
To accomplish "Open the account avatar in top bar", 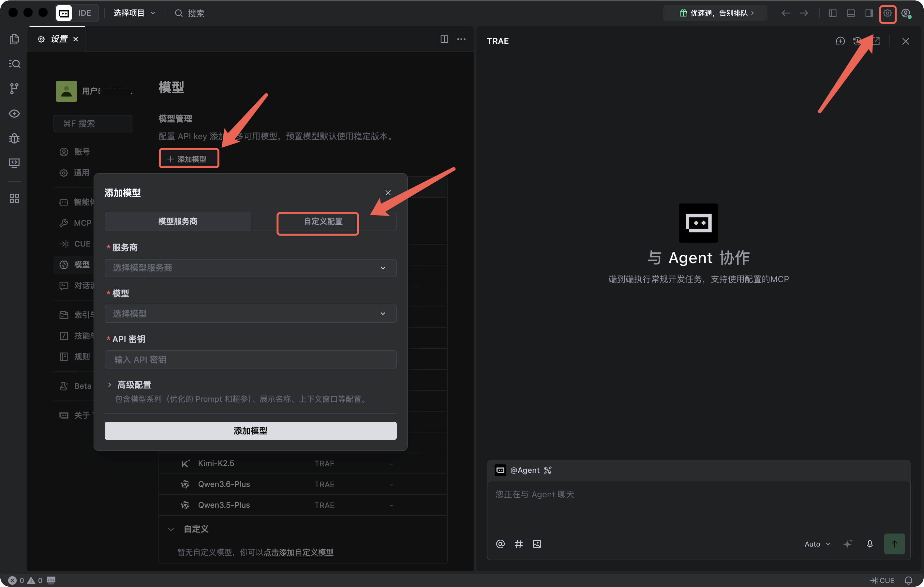I will [906, 13].
